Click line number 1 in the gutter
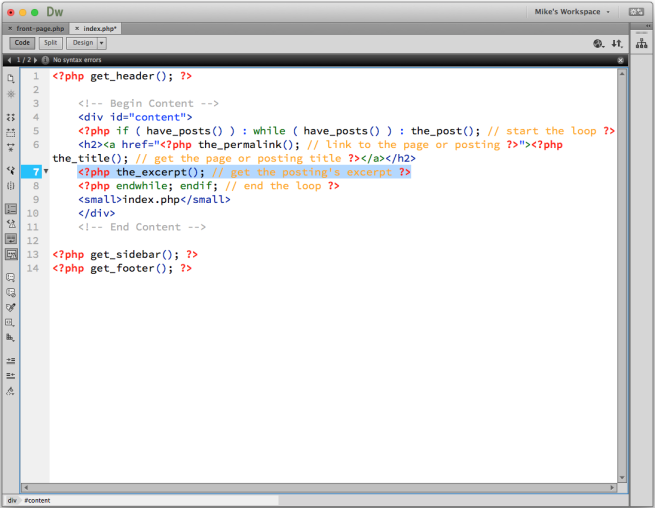This screenshot has width=655, height=508. pyautogui.click(x=36, y=76)
